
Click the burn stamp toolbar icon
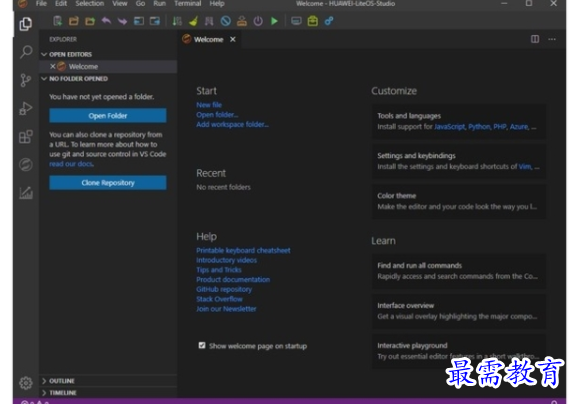[242, 21]
